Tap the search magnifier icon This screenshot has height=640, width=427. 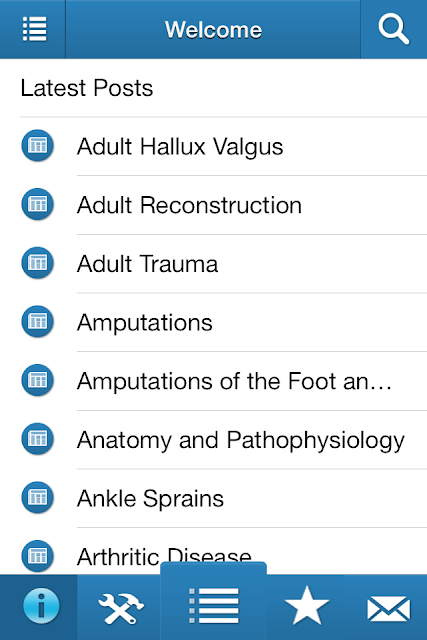pyautogui.click(x=394, y=29)
